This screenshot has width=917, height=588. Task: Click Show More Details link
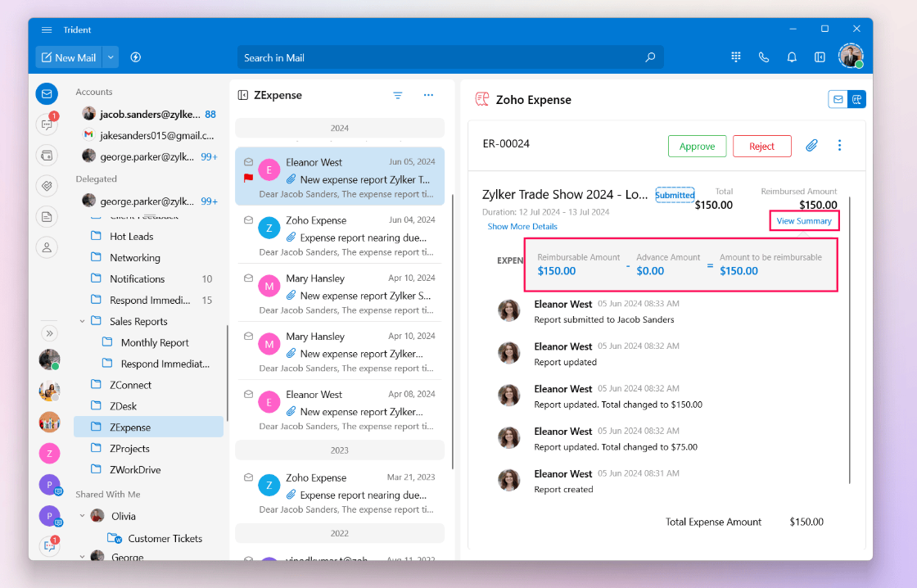[x=522, y=226]
